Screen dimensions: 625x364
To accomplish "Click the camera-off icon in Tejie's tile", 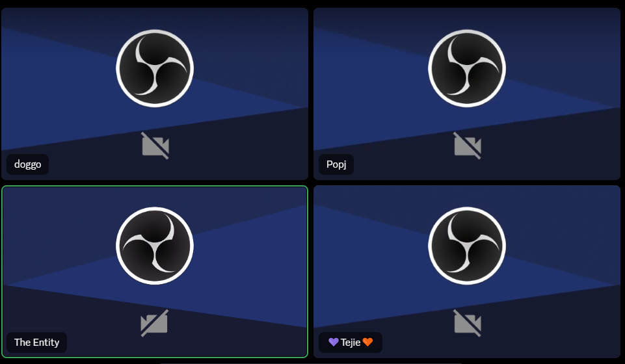I will (468, 323).
